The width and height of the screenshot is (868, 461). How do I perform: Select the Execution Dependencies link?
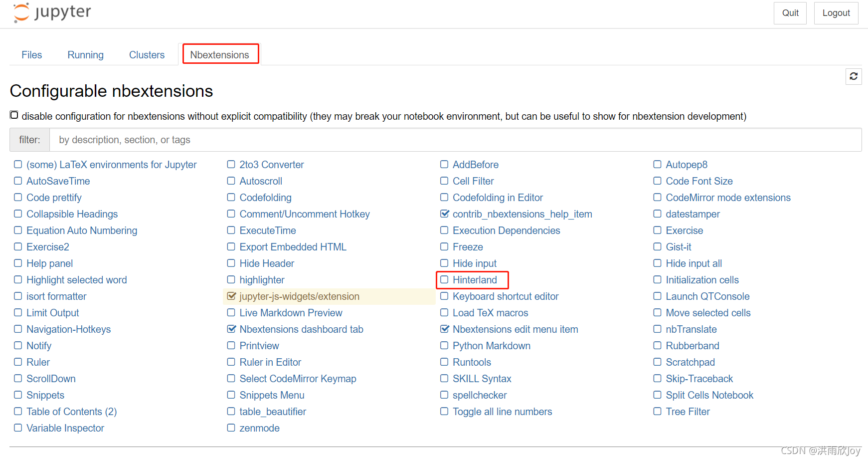click(x=507, y=230)
